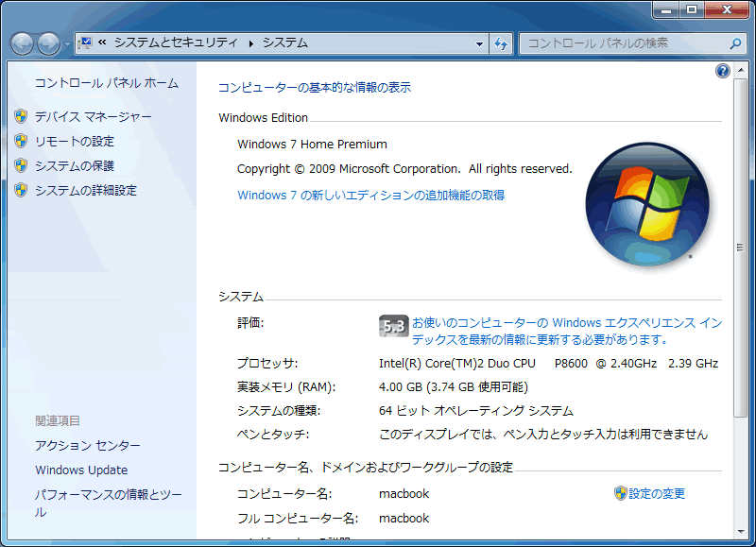Viewport: 756px width, 547px height.
Task: Click shield icon beside システムの詳細設定
Action: pyautogui.click(x=21, y=190)
